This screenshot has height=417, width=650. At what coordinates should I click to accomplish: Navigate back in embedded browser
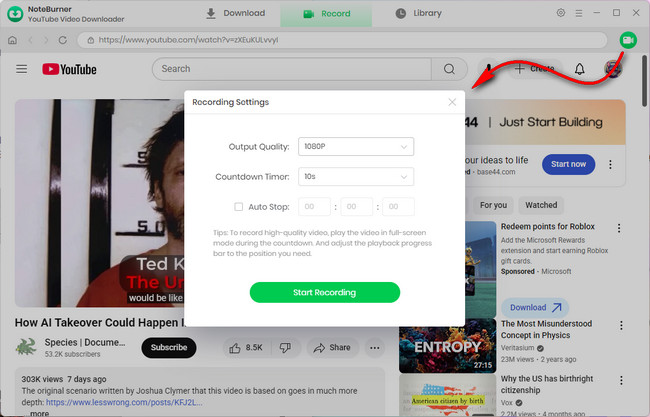click(30, 40)
